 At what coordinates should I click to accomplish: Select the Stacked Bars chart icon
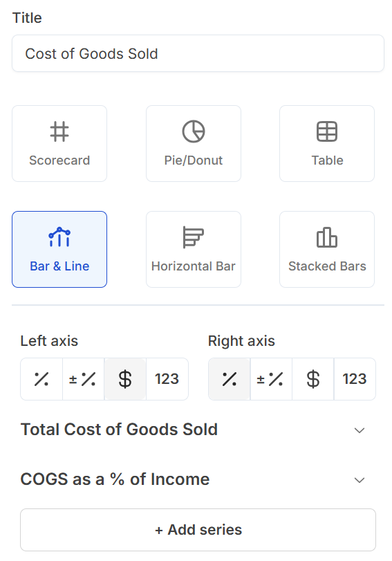[x=327, y=237]
